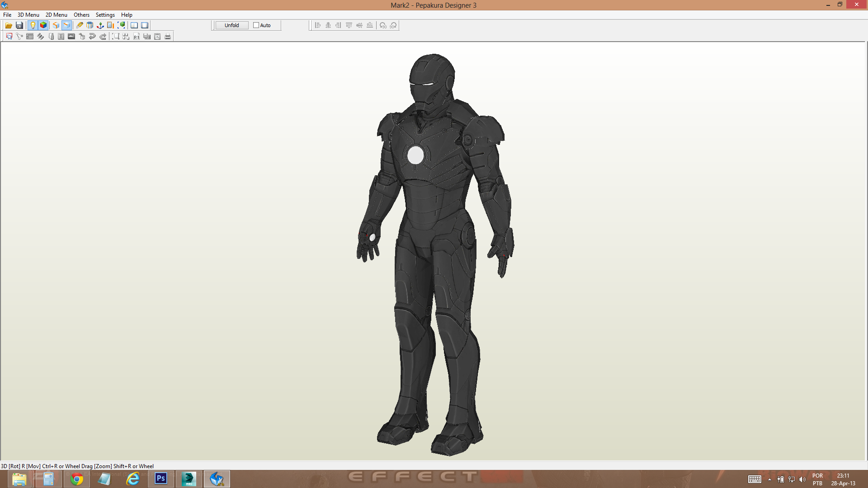
Task: Click the multi-floppy save-as icon
Action: 147,37
